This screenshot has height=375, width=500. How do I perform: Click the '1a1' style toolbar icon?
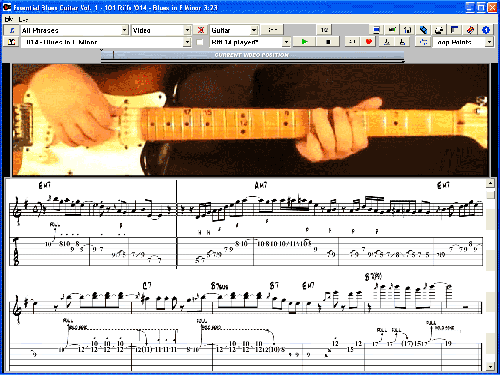click(407, 30)
